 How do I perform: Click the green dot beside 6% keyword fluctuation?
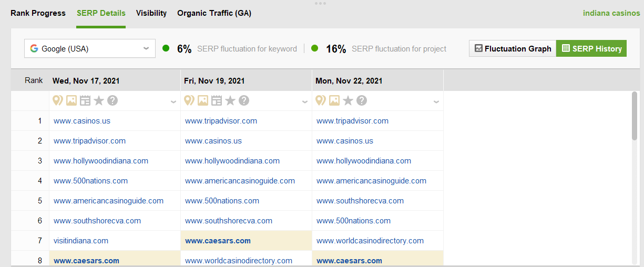coord(166,48)
